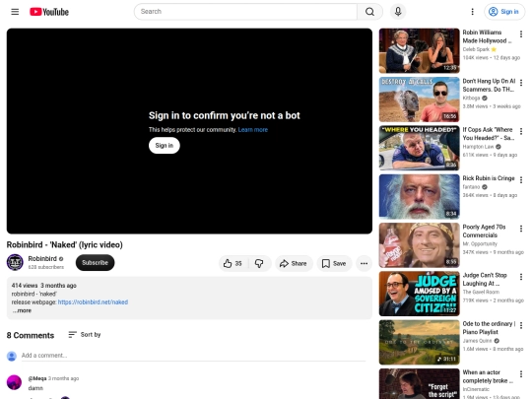Open options menu for Rick Rubin video

click(x=521, y=180)
